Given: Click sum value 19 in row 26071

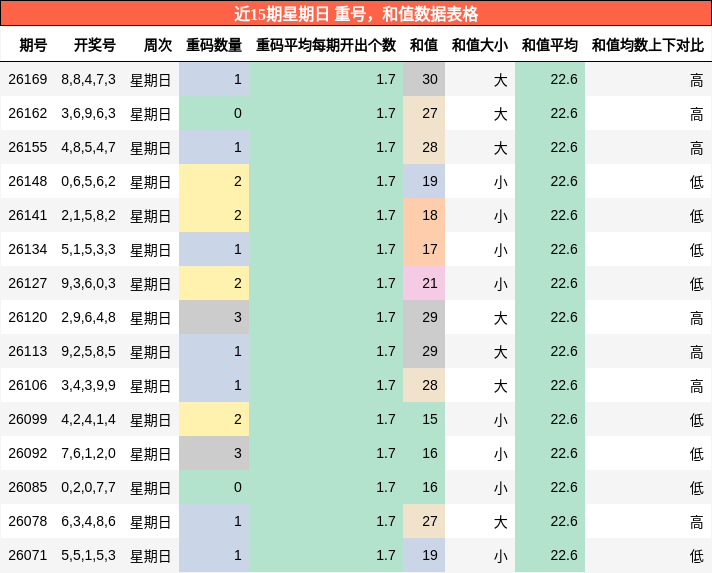Looking at the screenshot, I should click(424, 555).
